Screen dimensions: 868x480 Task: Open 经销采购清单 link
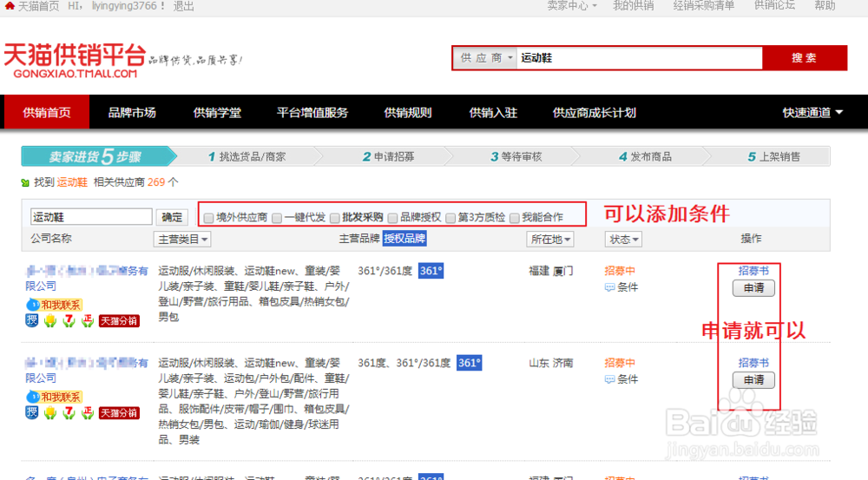pyautogui.click(x=704, y=5)
